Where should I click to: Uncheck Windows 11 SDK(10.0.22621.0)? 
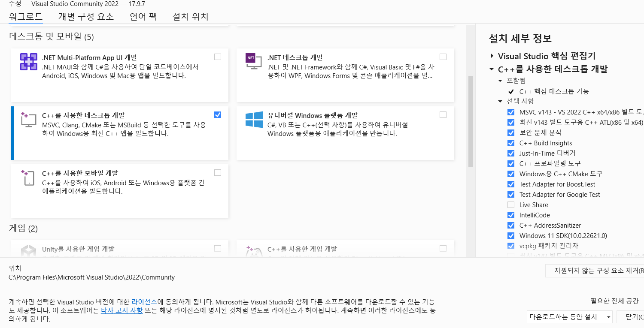tap(511, 235)
